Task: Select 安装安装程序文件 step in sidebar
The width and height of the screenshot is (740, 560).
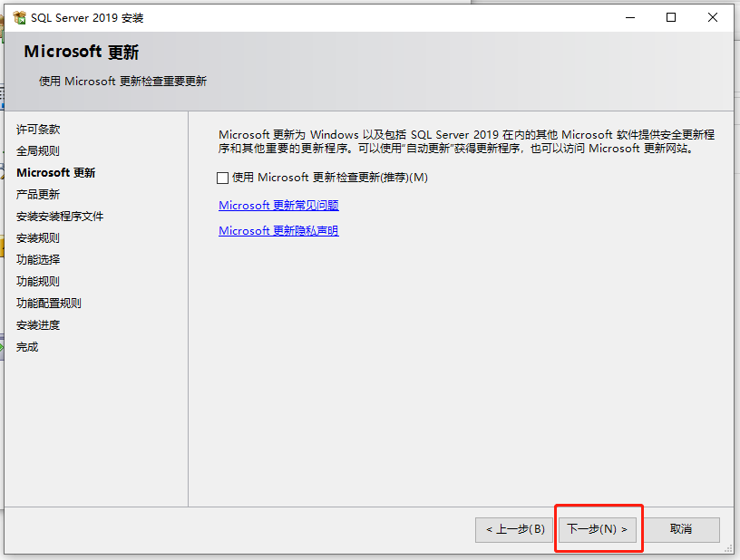Action: click(x=60, y=216)
